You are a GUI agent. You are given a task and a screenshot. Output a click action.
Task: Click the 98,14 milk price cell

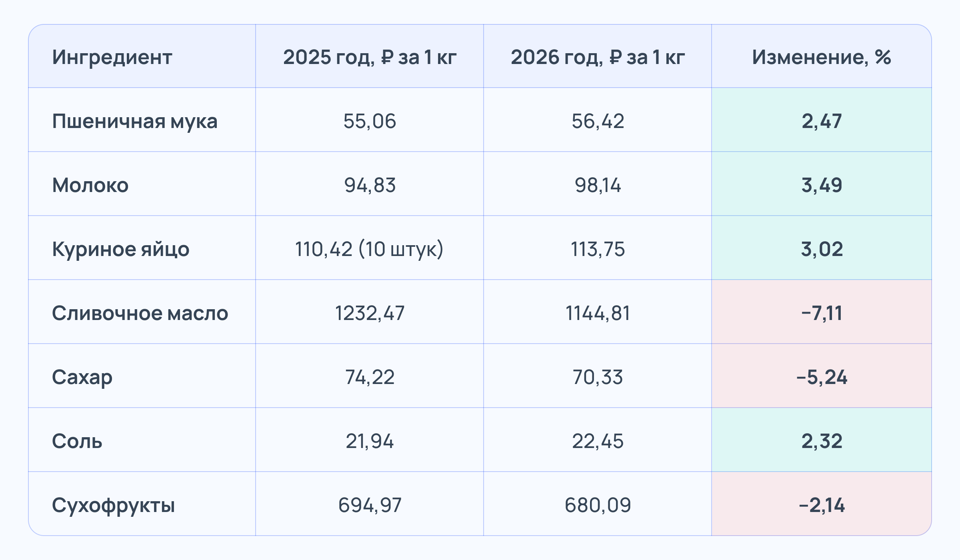[x=598, y=185]
